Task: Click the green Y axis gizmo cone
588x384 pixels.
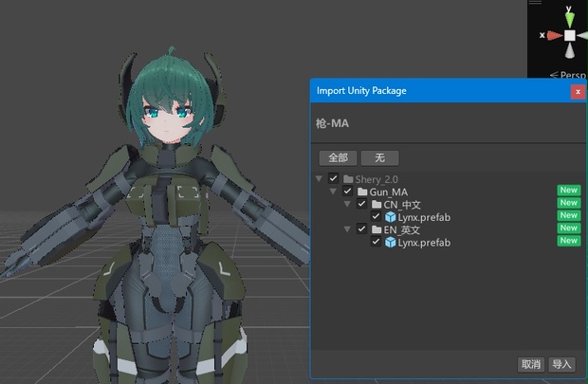Action: [x=570, y=18]
